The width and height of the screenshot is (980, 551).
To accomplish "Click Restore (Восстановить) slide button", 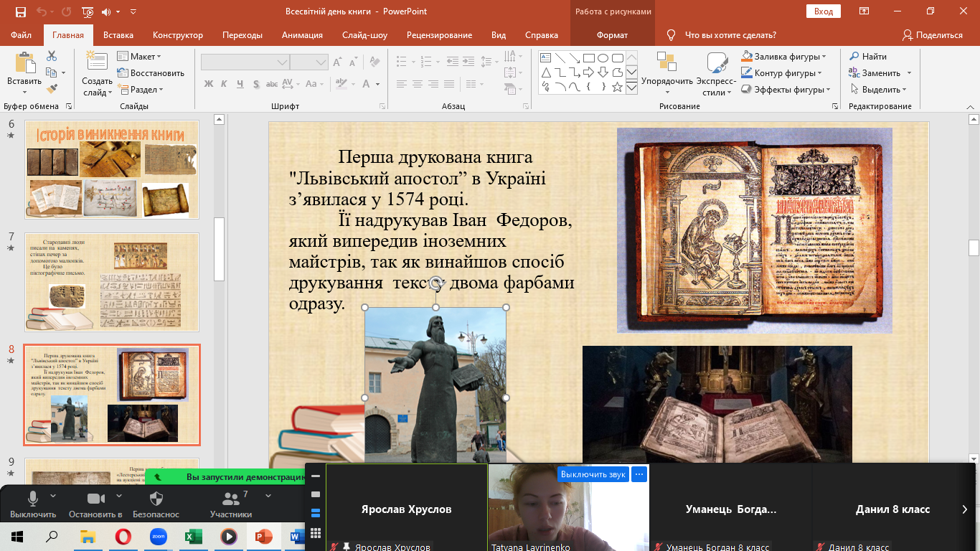I will click(x=151, y=73).
